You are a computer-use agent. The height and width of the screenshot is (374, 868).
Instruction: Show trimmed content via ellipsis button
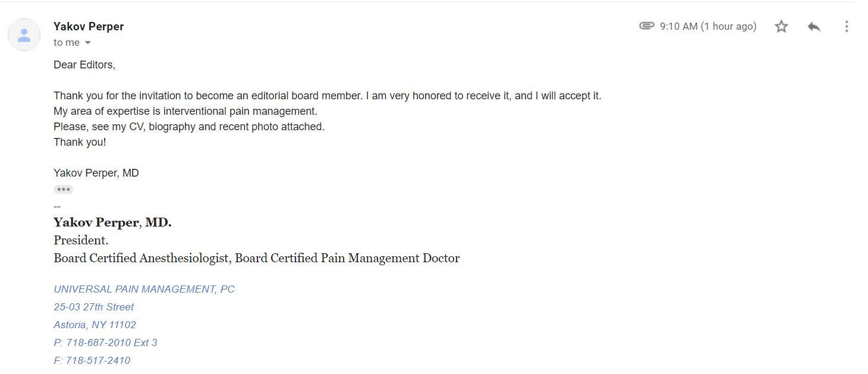tap(63, 190)
